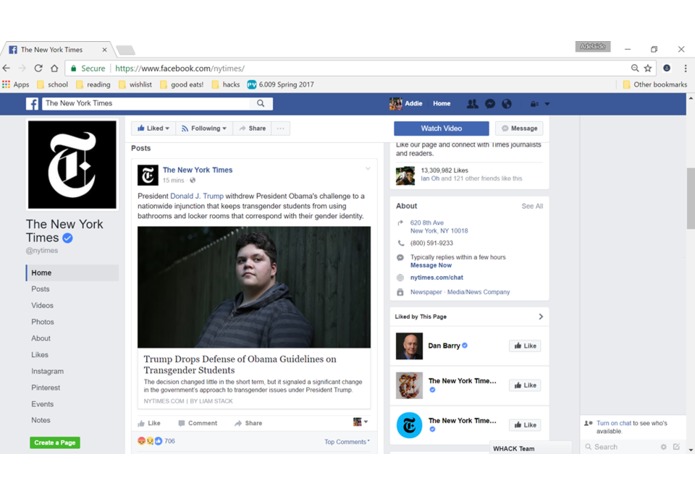This screenshot has height=494, width=695.
Task: Open Chrome's three-dot menu
Action: [685, 68]
